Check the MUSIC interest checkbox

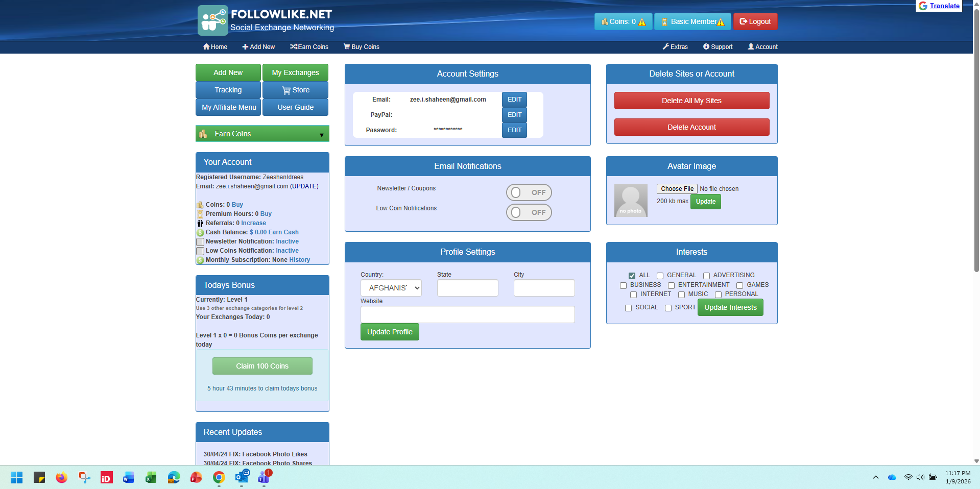(681, 295)
